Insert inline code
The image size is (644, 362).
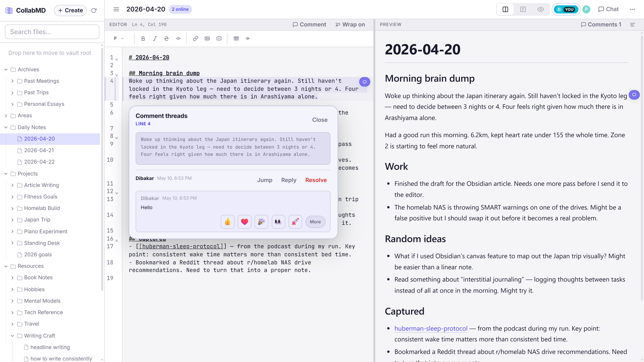click(178, 39)
